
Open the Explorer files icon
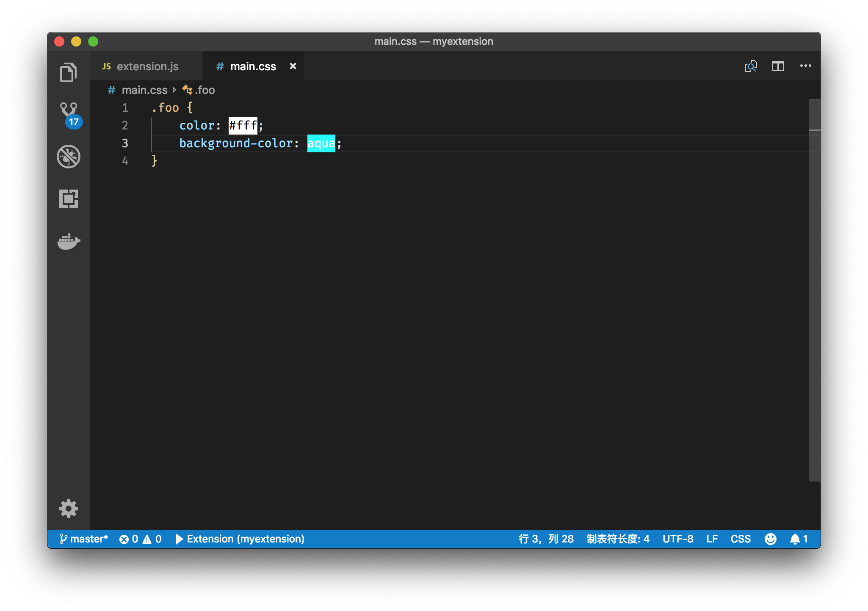click(x=68, y=72)
